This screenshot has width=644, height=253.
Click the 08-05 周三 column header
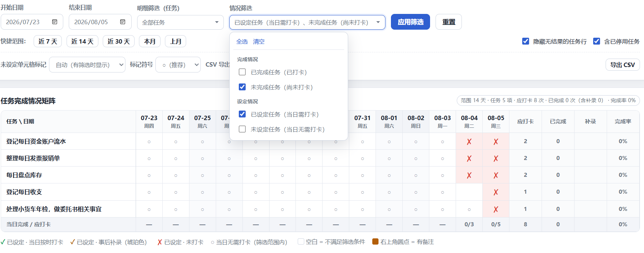(x=496, y=122)
